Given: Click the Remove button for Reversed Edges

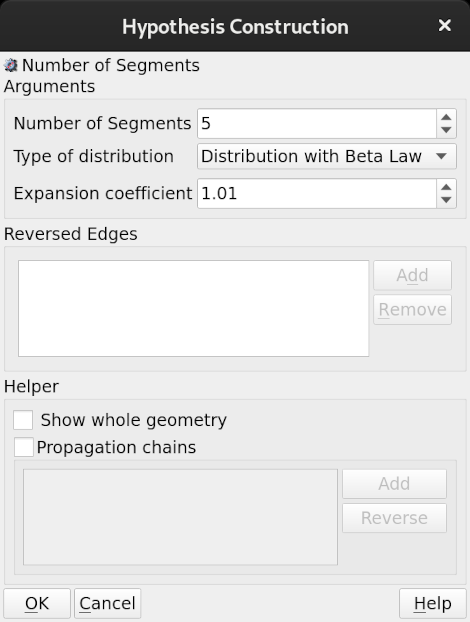Looking at the screenshot, I should pyautogui.click(x=412, y=309).
